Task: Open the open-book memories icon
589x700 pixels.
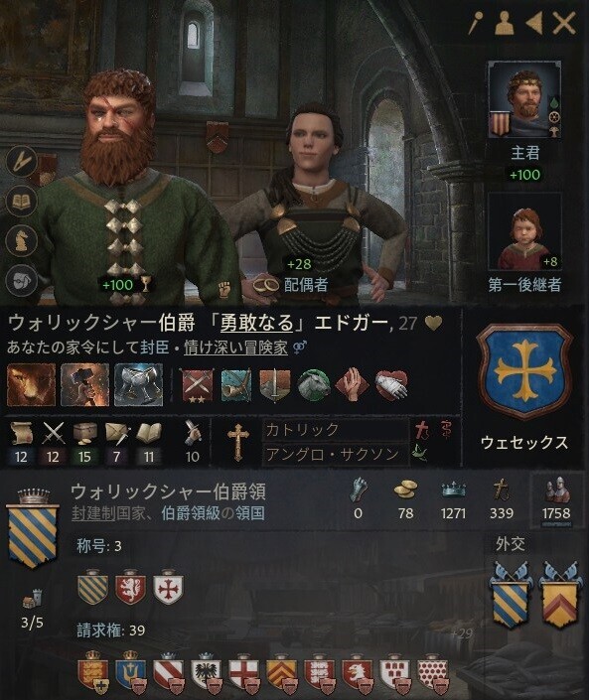Action: click(21, 203)
